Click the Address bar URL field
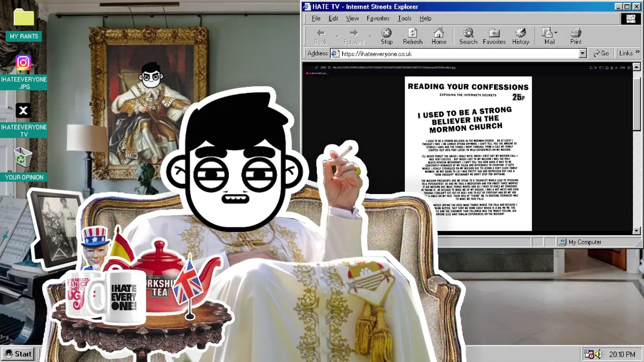This screenshot has width=644, height=362. click(458, 53)
